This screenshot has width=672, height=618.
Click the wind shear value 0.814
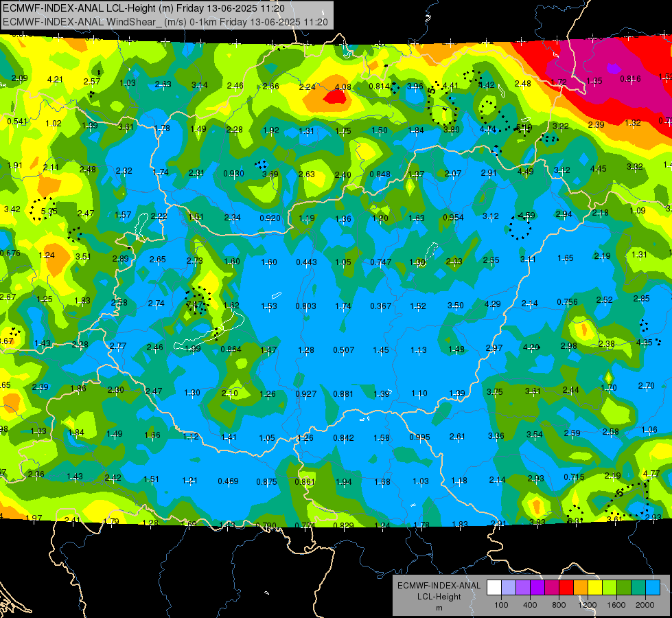point(380,87)
